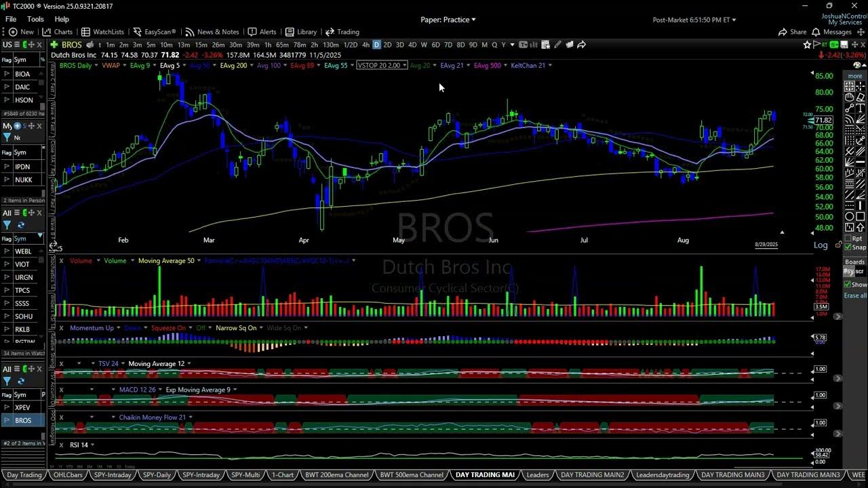Image resolution: width=868 pixels, height=488 pixels.
Task: Select XPEV in the watchlist
Action: 22,407
